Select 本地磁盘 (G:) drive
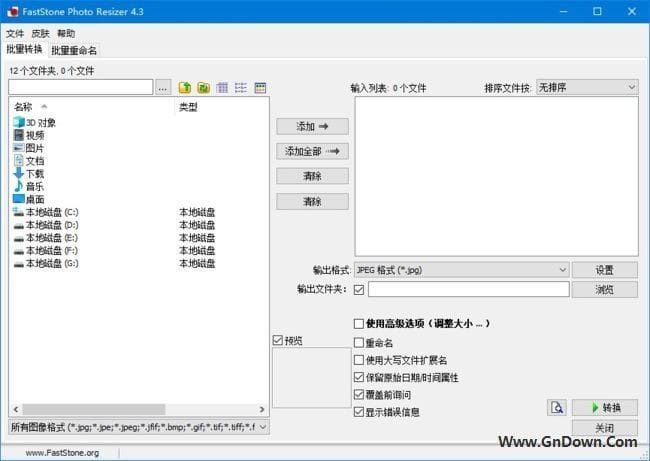This screenshot has height=461, width=650. (x=46, y=263)
